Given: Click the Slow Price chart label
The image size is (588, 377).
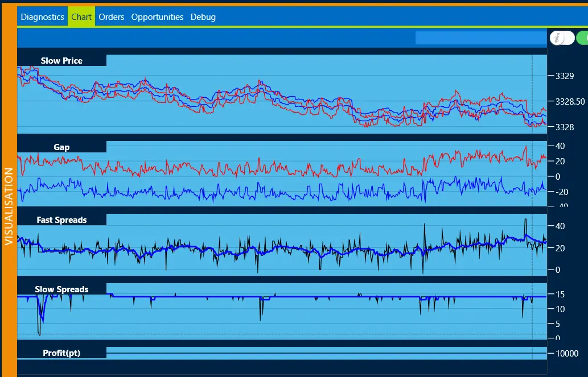Looking at the screenshot, I should point(61,61).
